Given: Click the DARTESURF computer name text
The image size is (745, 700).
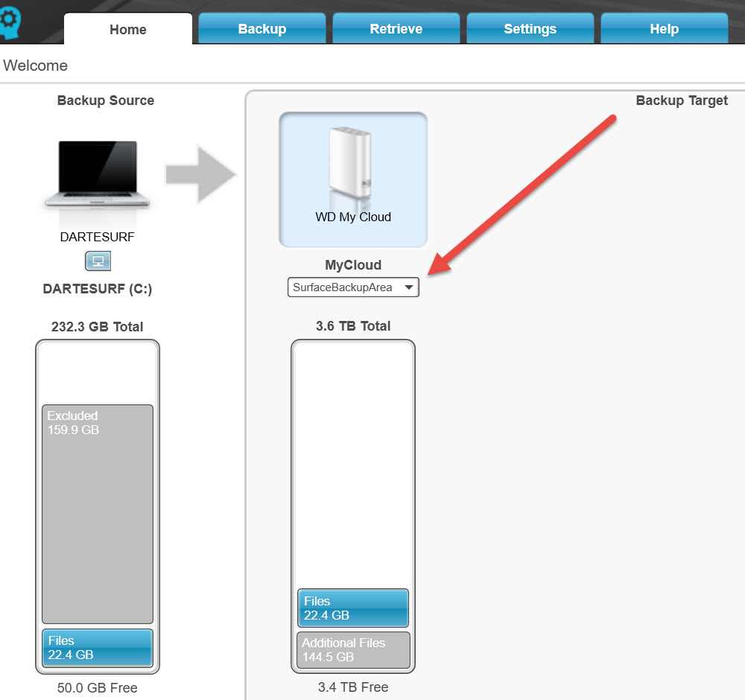Looking at the screenshot, I should coord(98,237).
